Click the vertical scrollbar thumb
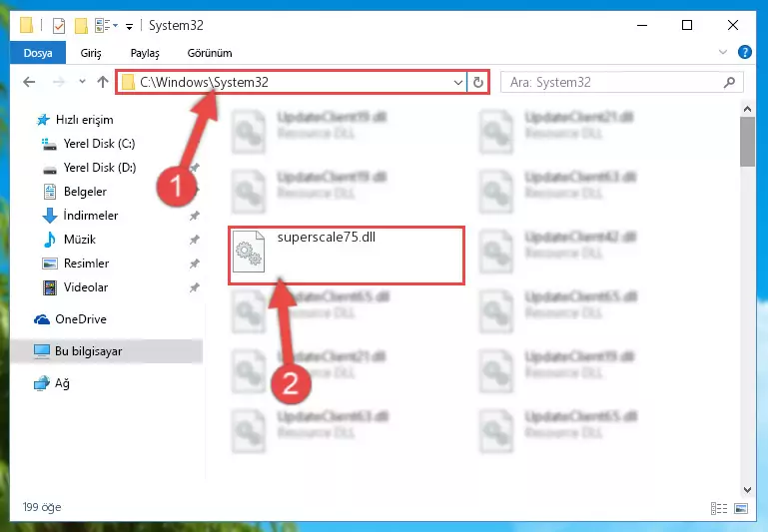The width and height of the screenshot is (768, 532). (747, 143)
